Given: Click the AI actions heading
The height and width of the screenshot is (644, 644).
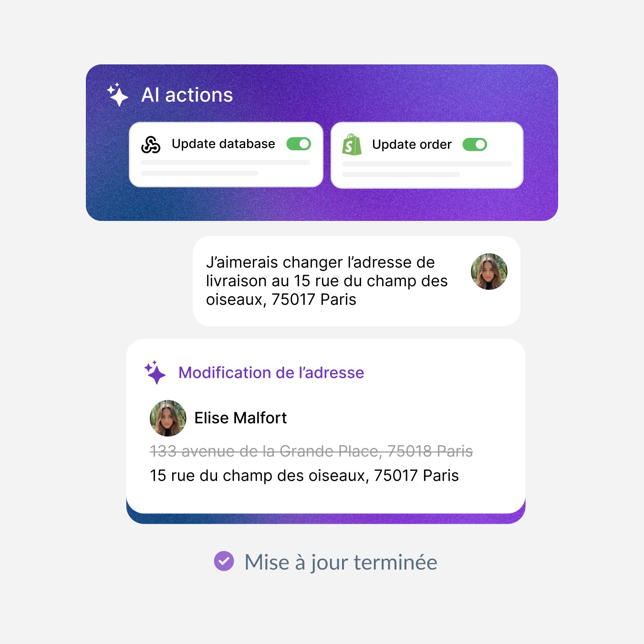Looking at the screenshot, I should tap(187, 95).
